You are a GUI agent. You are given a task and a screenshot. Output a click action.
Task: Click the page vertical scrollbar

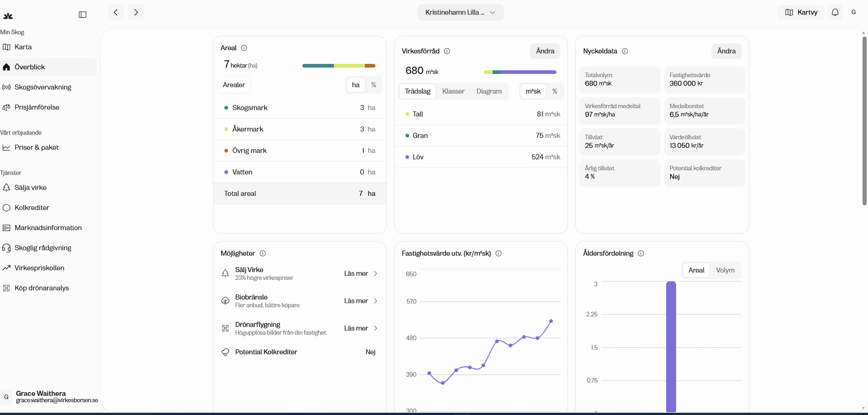pyautogui.click(x=864, y=121)
